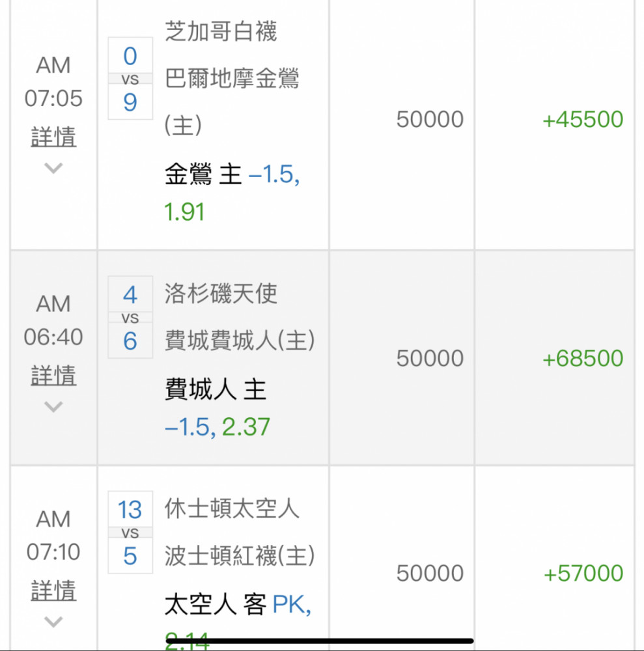Viewport: 644px width, 651px height.
Task: Click 費城人 主 -1.5, 2.37 bet selection
Action: 217,408
